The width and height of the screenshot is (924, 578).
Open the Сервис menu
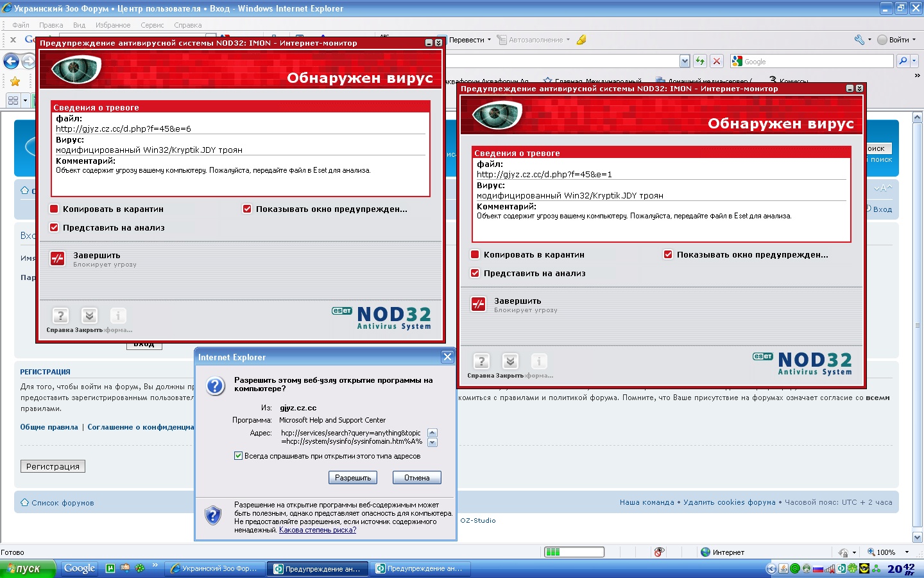click(x=152, y=25)
